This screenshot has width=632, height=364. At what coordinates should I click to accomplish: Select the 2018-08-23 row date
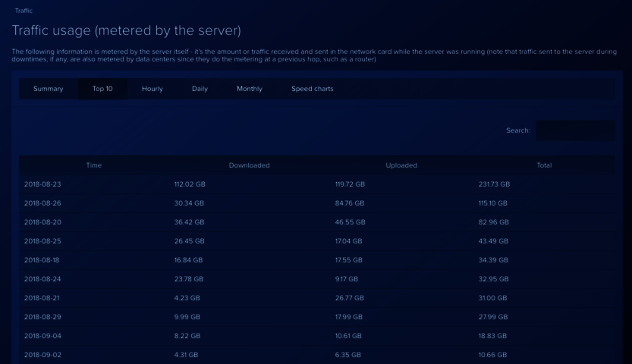pos(42,184)
